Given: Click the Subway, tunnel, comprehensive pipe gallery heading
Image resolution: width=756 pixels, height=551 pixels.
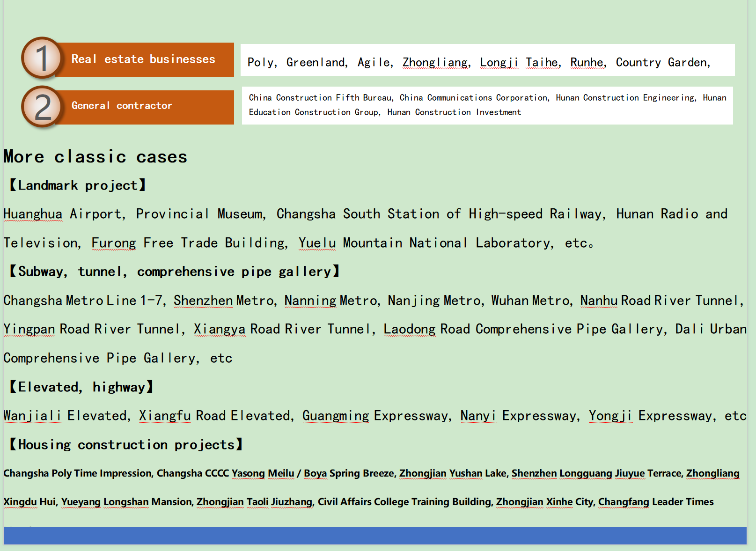Looking at the screenshot, I should (x=174, y=272).
